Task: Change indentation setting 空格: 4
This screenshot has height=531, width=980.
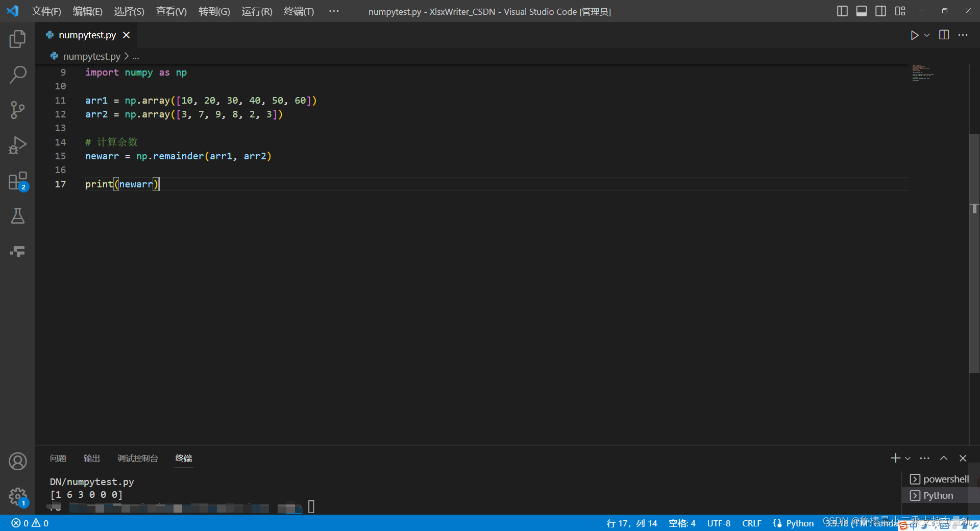Action: click(682, 523)
